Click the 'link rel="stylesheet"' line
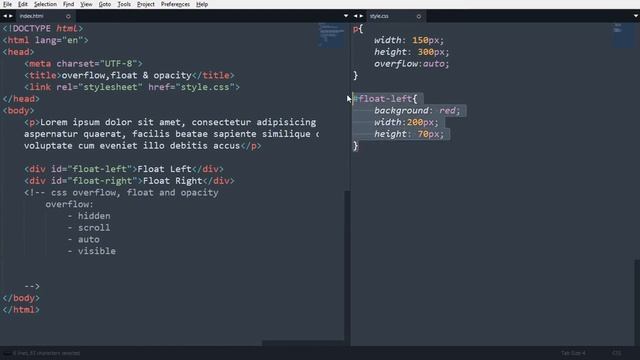 point(132,87)
